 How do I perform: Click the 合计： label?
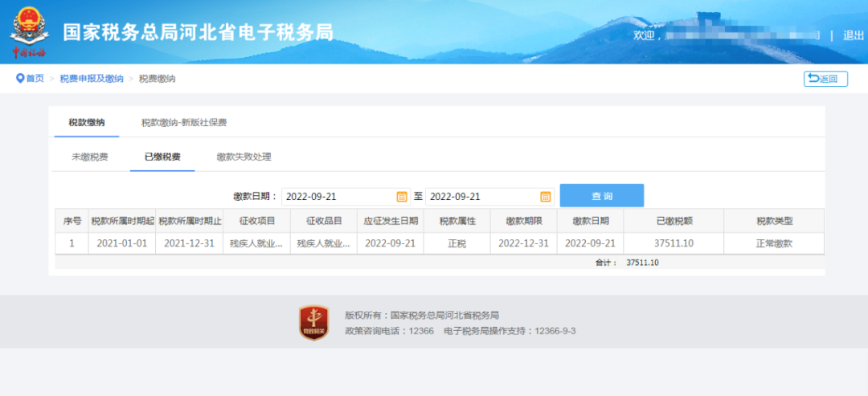coord(606,262)
